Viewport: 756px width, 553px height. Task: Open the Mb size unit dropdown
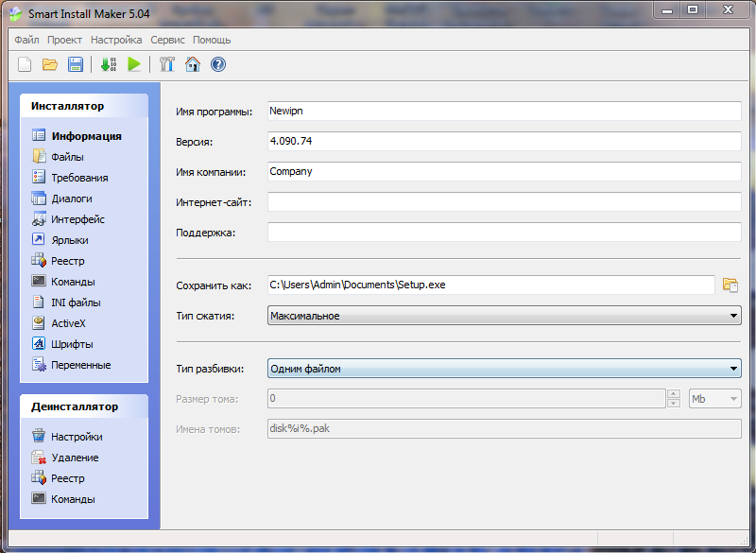(733, 399)
